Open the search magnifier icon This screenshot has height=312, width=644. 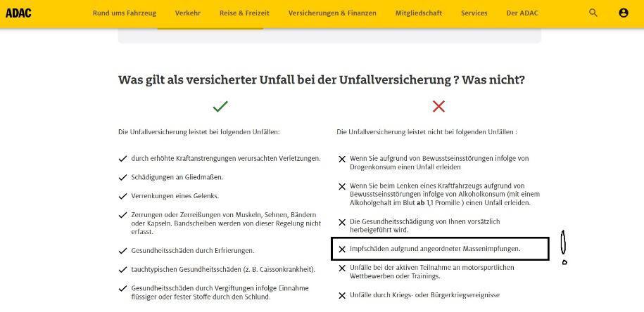coord(593,13)
